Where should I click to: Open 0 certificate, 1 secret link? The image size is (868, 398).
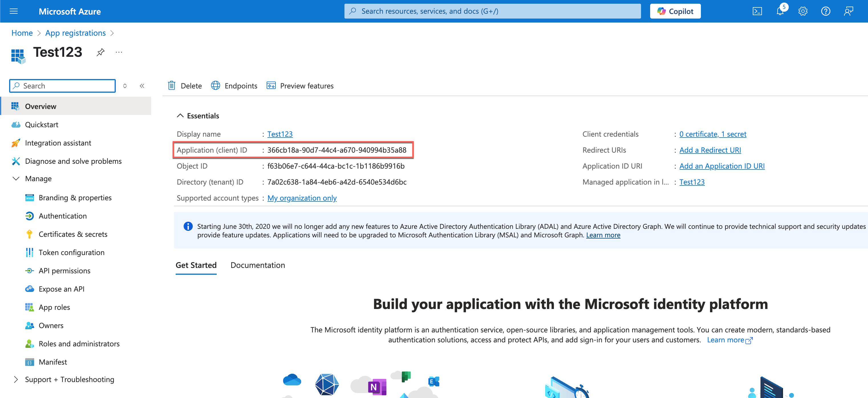(x=713, y=134)
